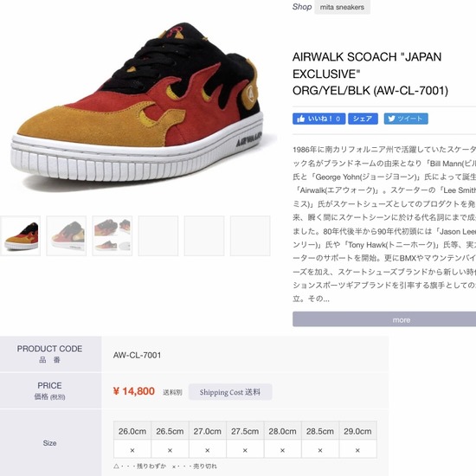The image size is (476, 476).
Task: Select the sixth empty thumbnail slot
Action: pos(250,236)
